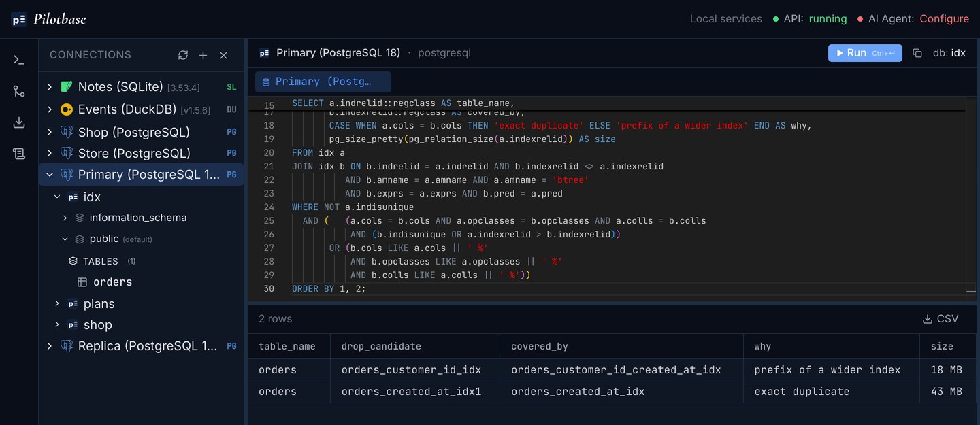Click the orders table icon
The width and height of the screenshot is (980, 425).
pos(82,282)
